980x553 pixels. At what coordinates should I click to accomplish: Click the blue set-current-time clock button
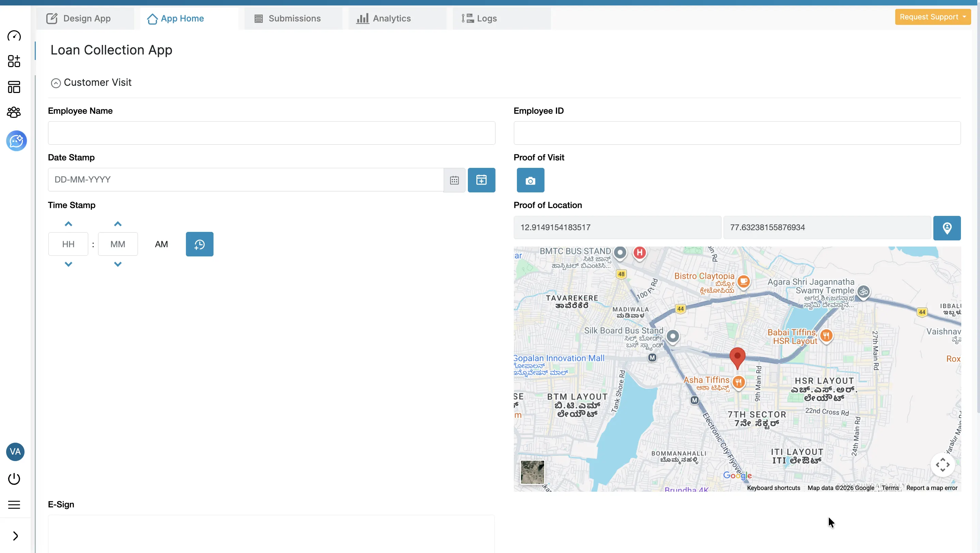click(x=199, y=244)
